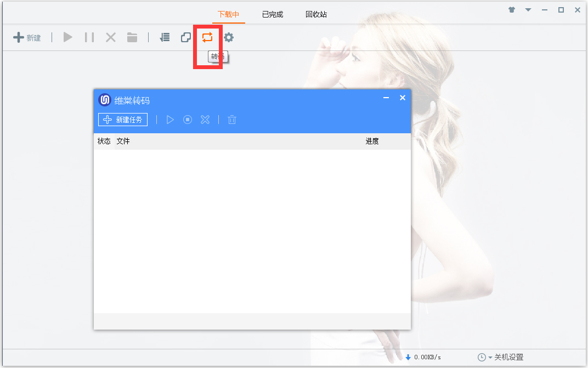Click the 关机设置 clock icon in status bar
This screenshot has height=368, width=588.
[x=482, y=358]
